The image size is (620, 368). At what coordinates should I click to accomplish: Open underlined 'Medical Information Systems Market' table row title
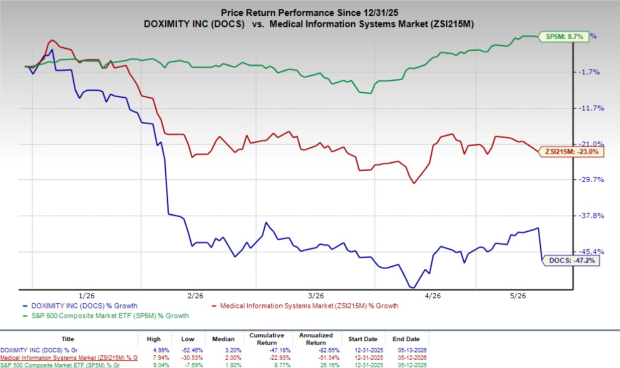coord(69,358)
